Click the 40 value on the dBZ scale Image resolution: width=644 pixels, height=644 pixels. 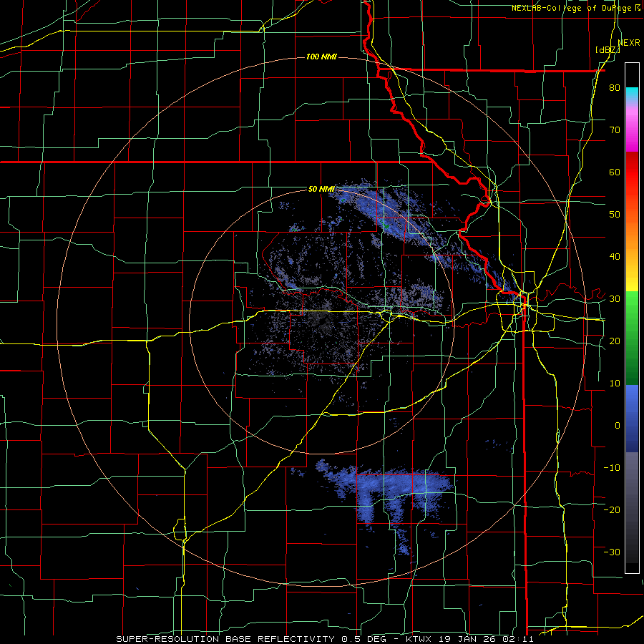[x=615, y=257]
